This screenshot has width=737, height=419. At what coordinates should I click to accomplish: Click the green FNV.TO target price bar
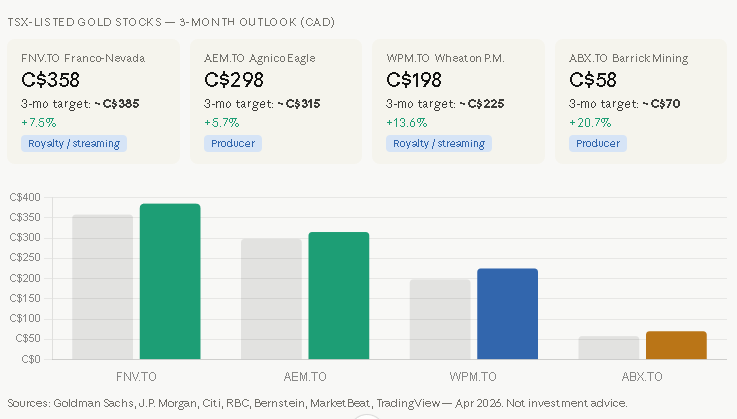pos(170,282)
